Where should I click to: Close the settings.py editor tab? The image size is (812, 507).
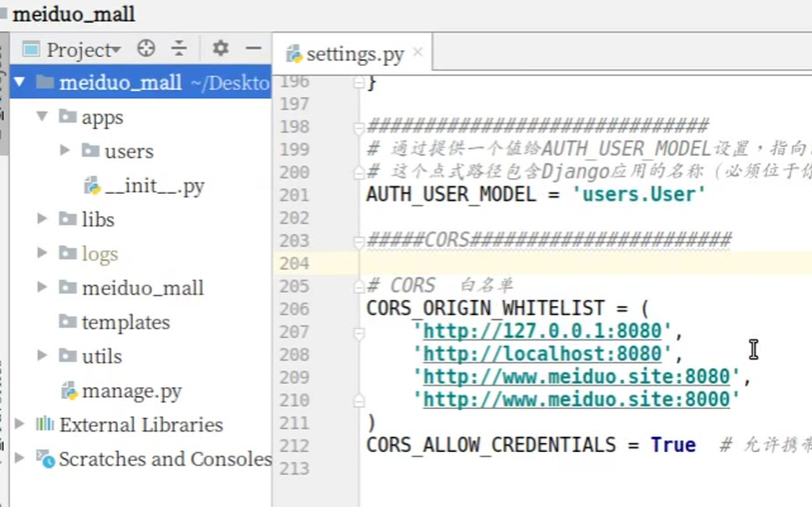pyautogui.click(x=418, y=53)
